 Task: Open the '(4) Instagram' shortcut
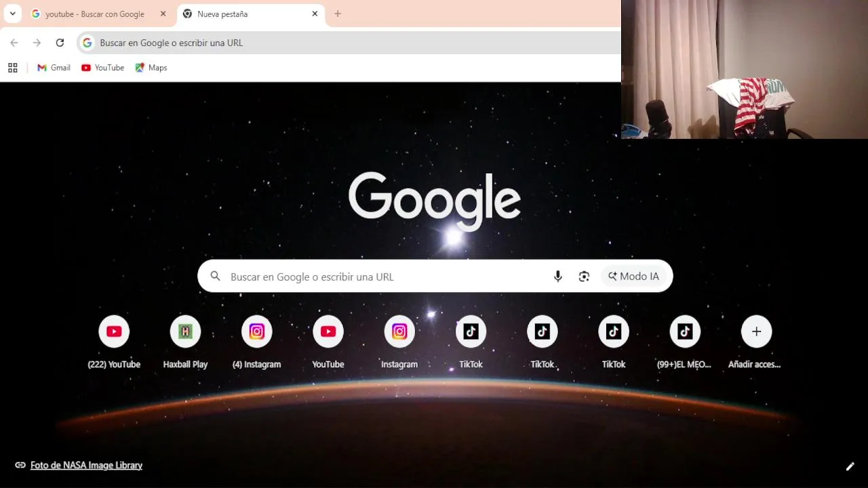[256, 342]
